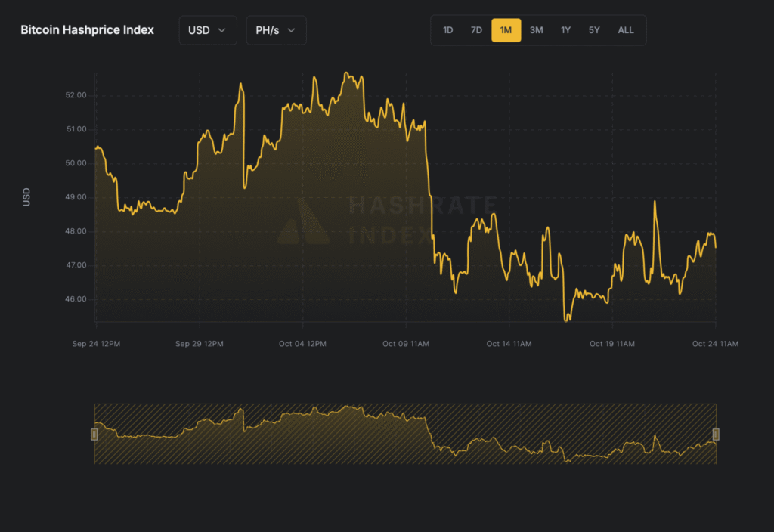774x532 pixels.
Task: Click the chevron arrow beside PH/s
Action: 292,30
